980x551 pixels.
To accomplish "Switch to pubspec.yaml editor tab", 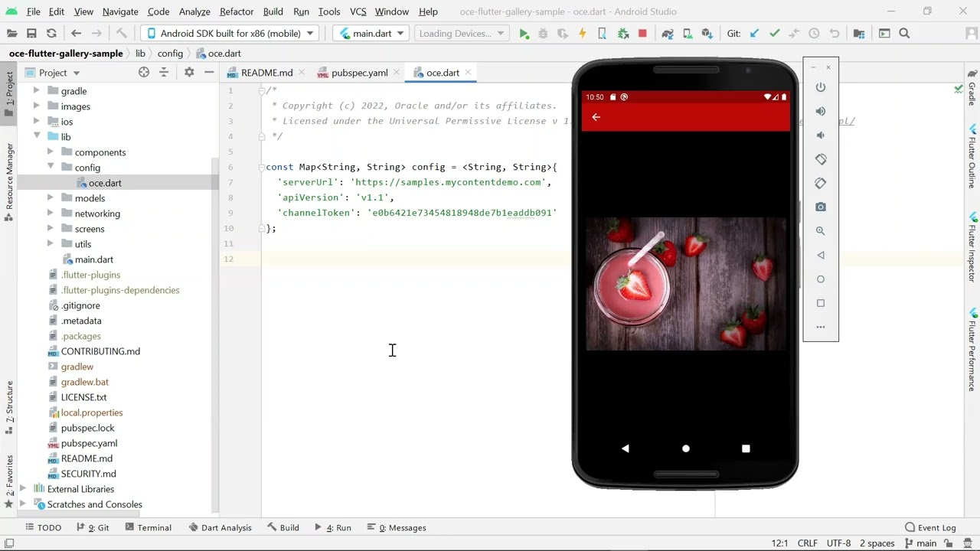I will [359, 73].
